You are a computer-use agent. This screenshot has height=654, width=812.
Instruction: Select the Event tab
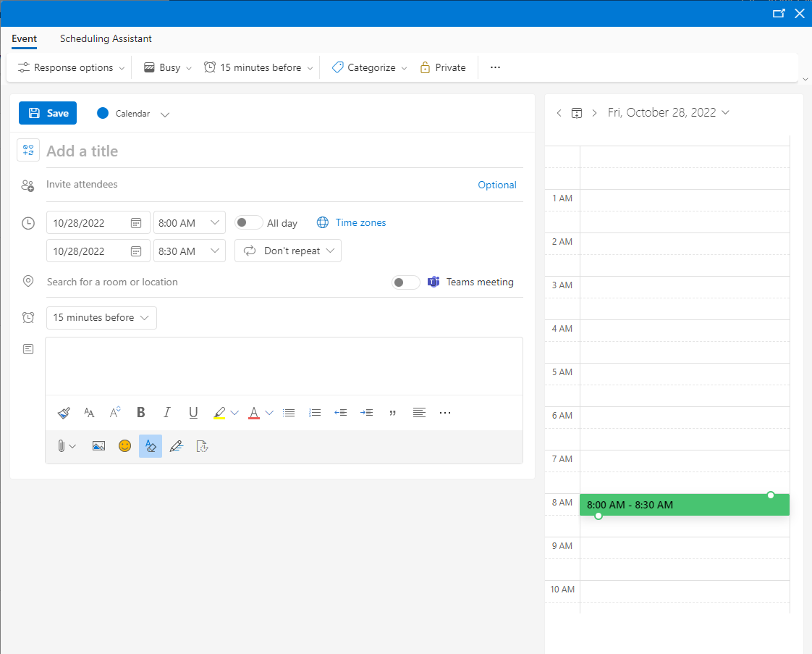[25, 39]
